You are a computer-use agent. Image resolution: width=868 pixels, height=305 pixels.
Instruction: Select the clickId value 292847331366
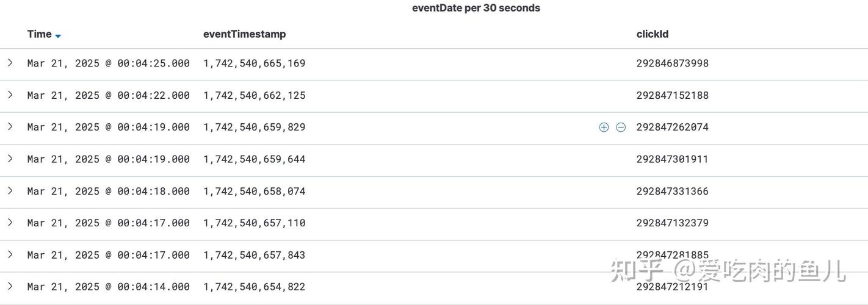[x=672, y=192]
